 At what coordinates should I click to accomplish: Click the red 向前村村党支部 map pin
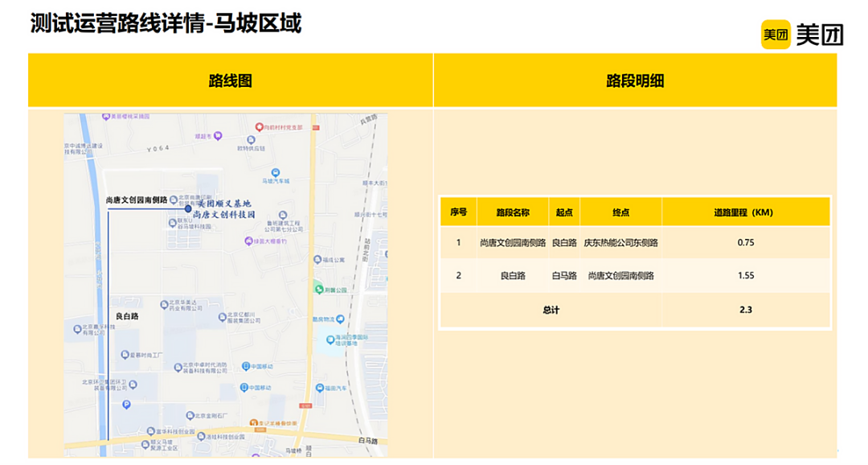click(259, 127)
